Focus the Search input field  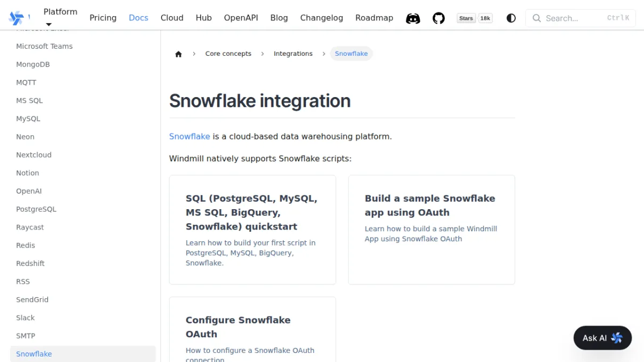(x=581, y=18)
